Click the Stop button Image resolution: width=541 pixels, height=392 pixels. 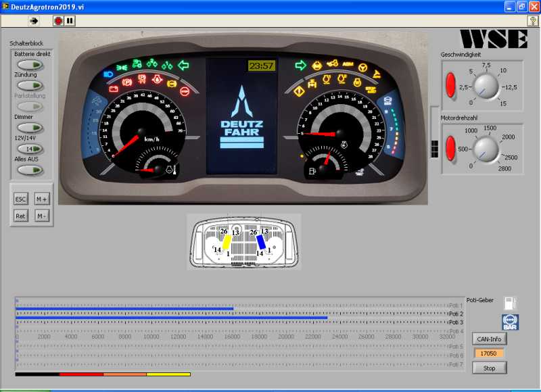[489, 368]
